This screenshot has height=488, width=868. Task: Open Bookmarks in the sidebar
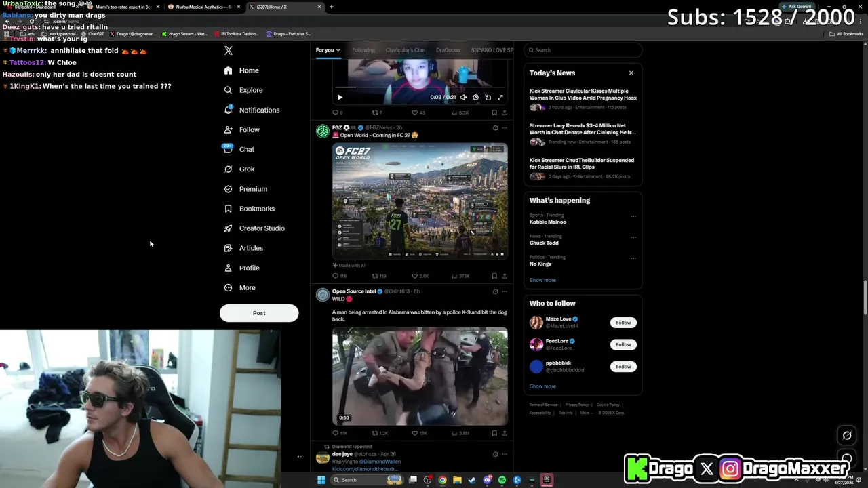tap(249, 209)
